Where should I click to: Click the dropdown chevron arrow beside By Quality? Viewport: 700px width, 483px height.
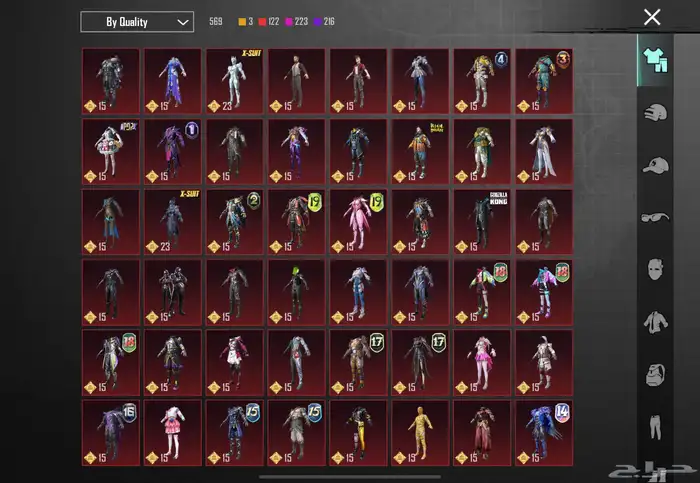click(183, 22)
